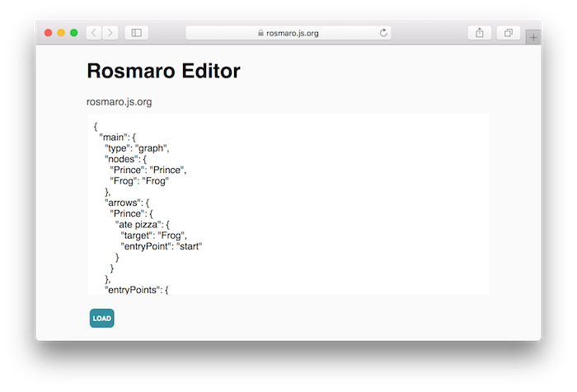Open the Share icon in the toolbar

click(x=480, y=33)
